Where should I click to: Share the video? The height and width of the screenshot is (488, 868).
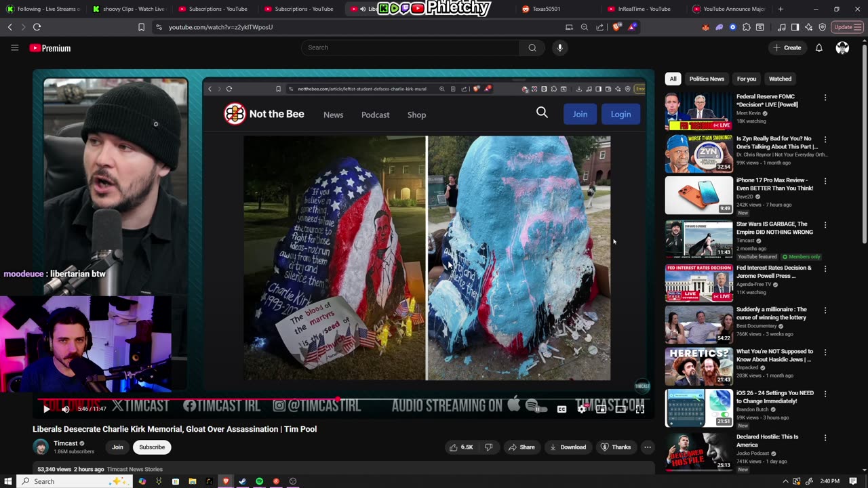click(x=521, y=447)
